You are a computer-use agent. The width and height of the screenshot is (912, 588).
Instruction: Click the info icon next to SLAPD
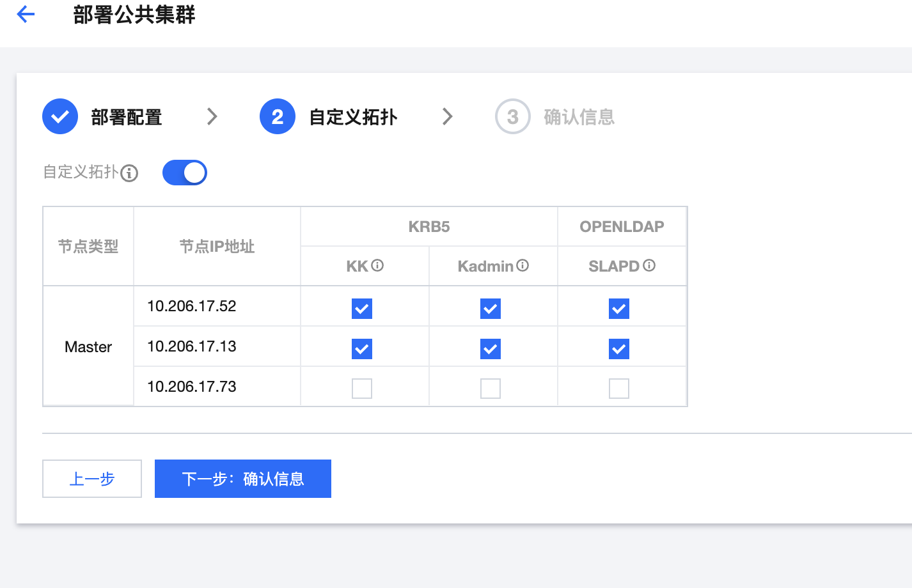pyautogui.click(x=649, y=265)
